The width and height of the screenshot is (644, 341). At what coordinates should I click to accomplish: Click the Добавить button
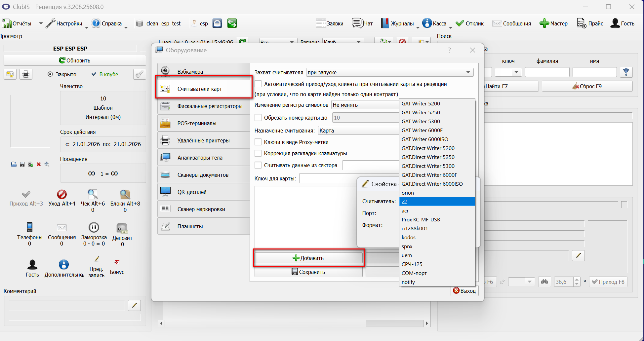pos(308,258)
